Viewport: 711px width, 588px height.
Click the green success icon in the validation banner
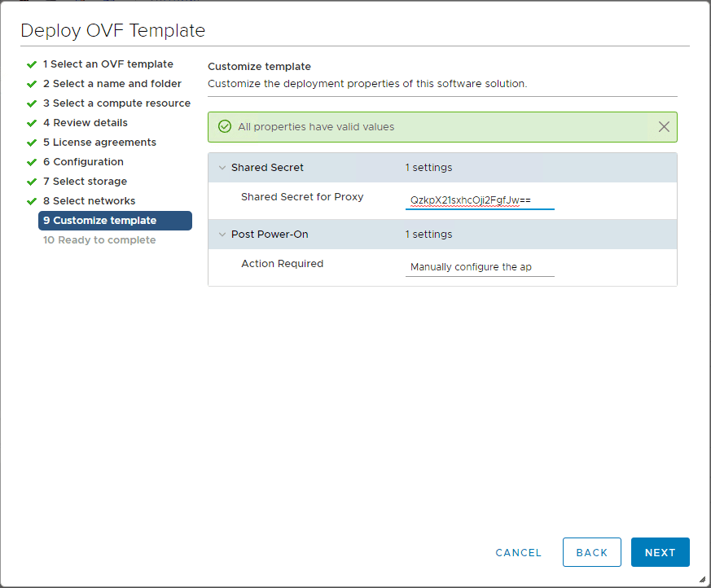[223, 126]
